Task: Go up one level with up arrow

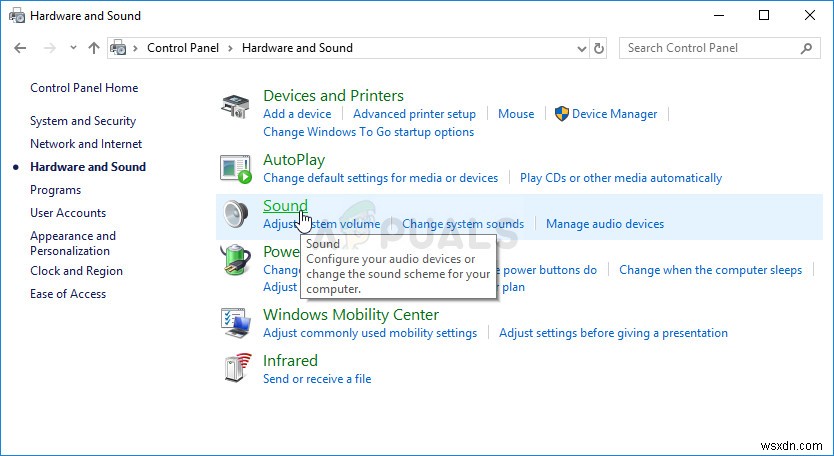Action: (94, 48)
